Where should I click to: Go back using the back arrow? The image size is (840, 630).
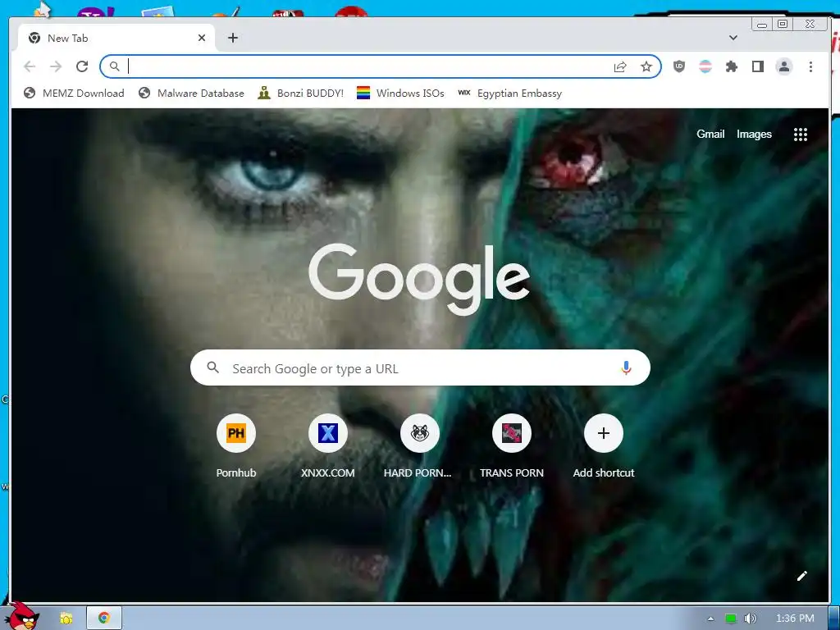tap(30, 66)
